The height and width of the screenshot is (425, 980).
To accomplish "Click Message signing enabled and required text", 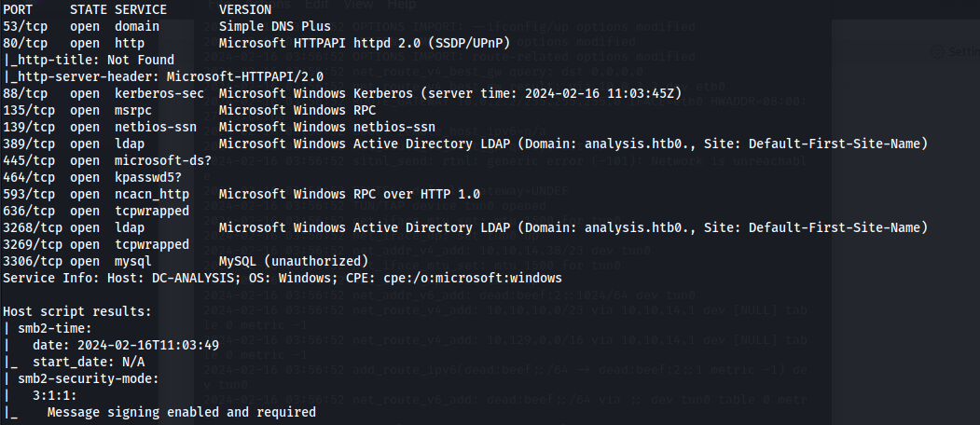I will (x=181, y=413).
